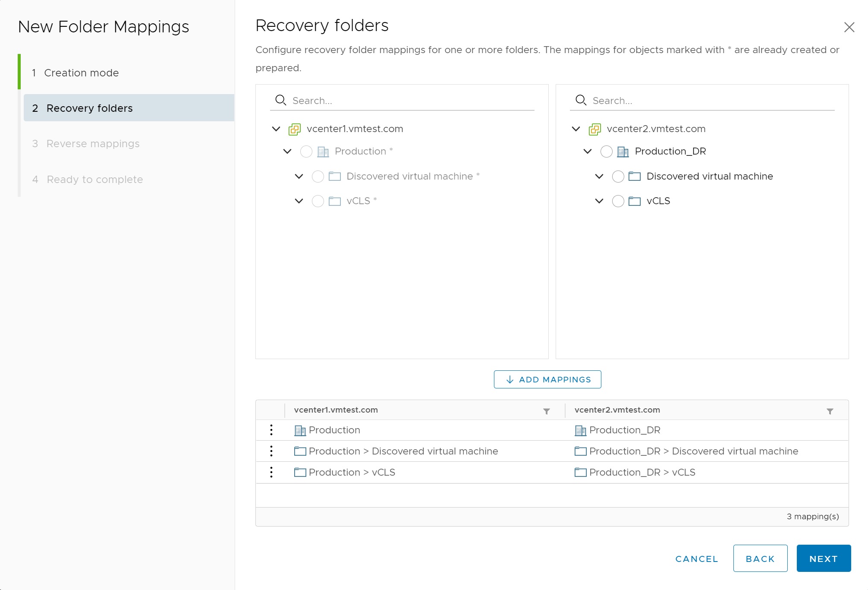
Task: Click the Next button
Action: point(823,558)
